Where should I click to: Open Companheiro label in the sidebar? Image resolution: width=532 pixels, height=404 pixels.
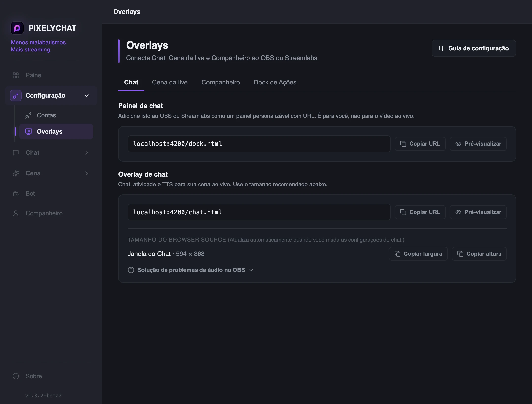[44, 213]
